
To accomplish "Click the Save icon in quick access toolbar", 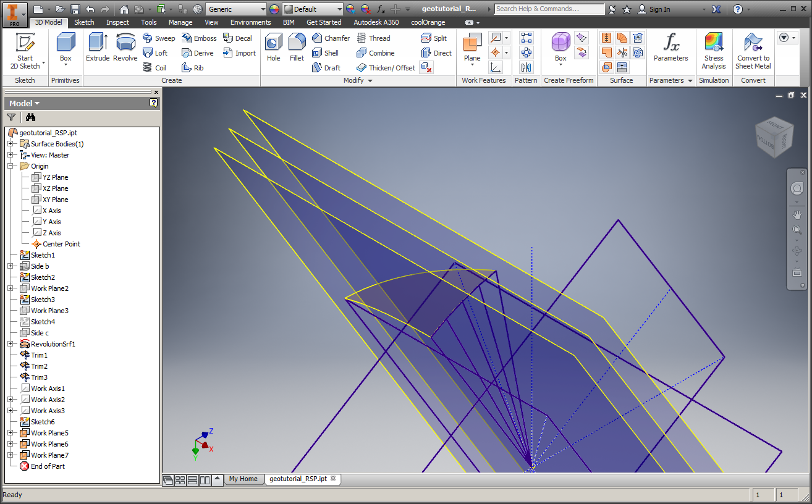I will tap(75, 9).
